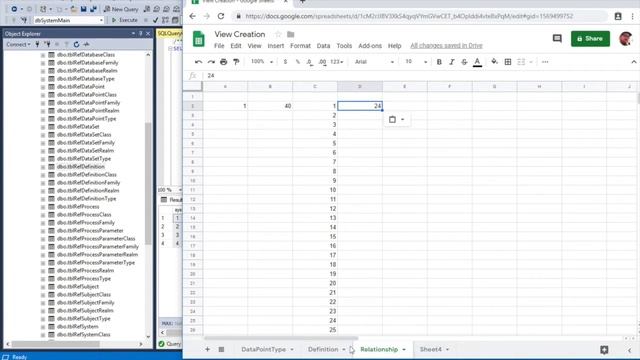Click New Query in SSMS toolbar

[121, 9]
